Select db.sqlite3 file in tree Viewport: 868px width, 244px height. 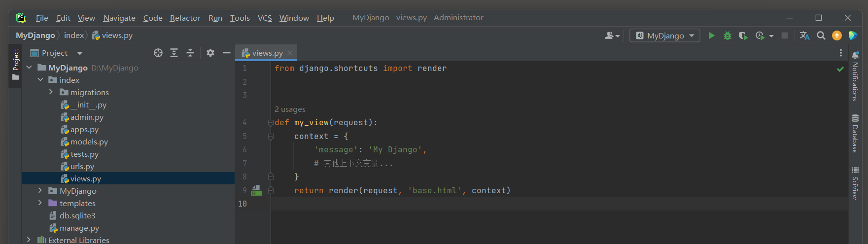[73, 215]
